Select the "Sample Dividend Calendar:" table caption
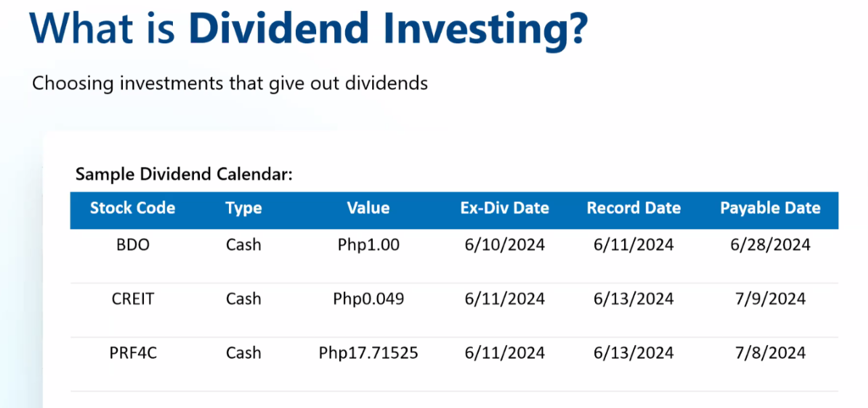The width and height of the screenshot is (868, 408). (184, 175)
